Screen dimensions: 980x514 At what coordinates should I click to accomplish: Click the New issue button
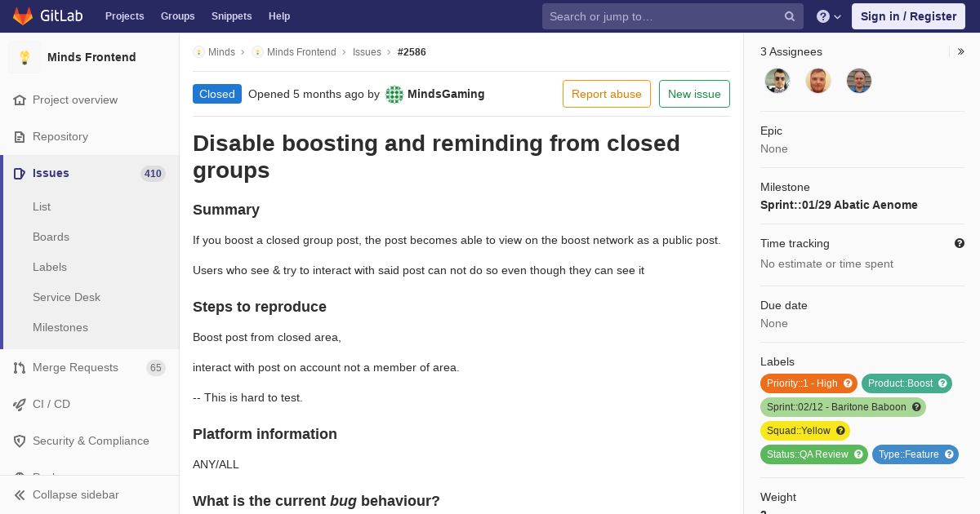tap(694, 94)
